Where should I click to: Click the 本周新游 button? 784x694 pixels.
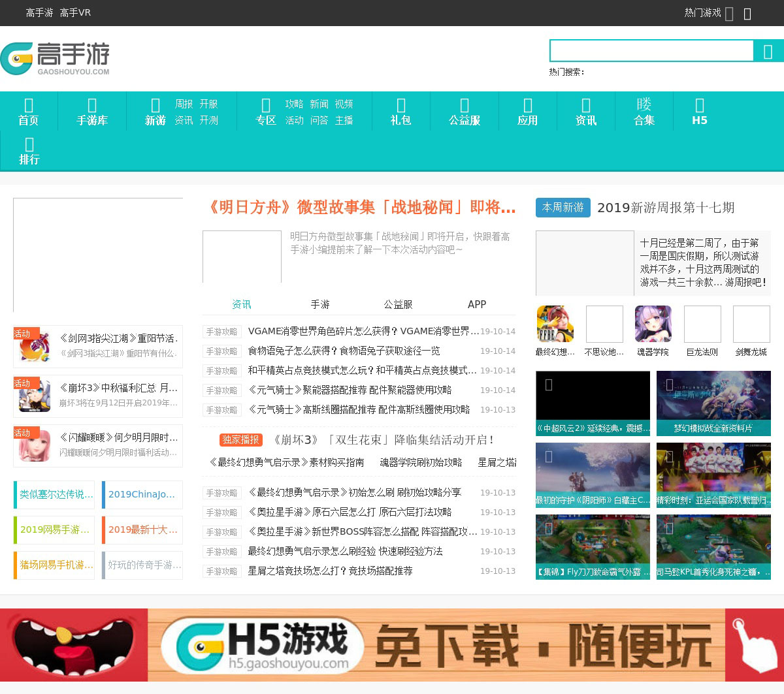[x=563, y=208]
